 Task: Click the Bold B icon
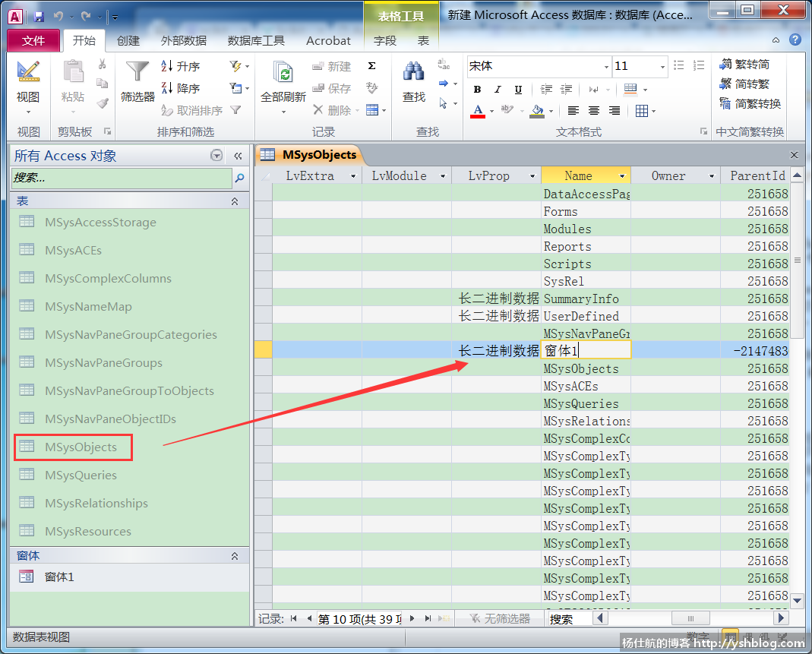(477, 90)
